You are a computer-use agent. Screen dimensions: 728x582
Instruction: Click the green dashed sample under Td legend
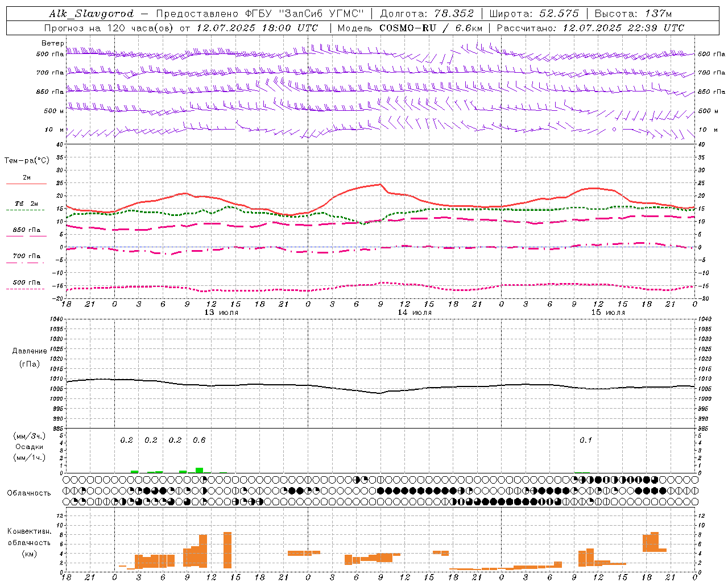pyautogui.click(x=26, y=210)
